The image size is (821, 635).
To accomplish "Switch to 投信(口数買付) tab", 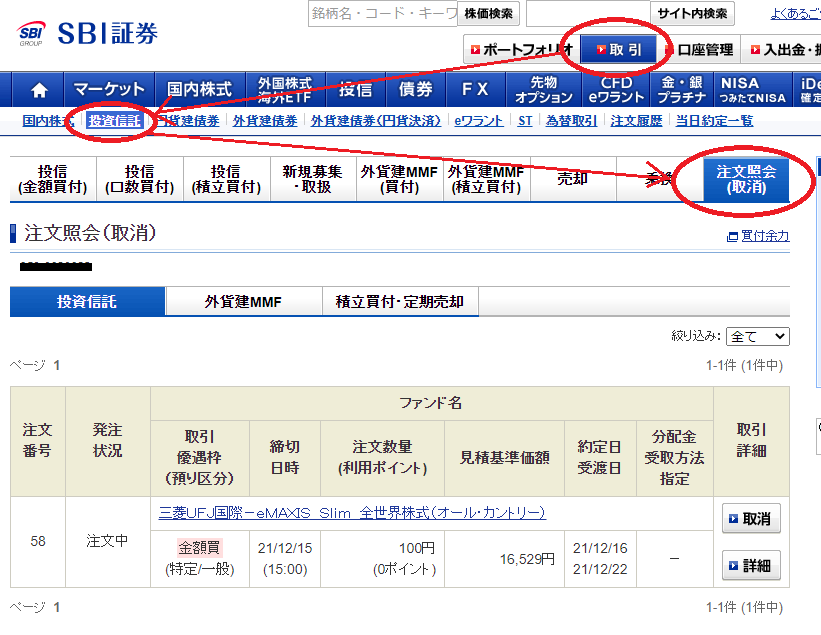I will point(140,179).
